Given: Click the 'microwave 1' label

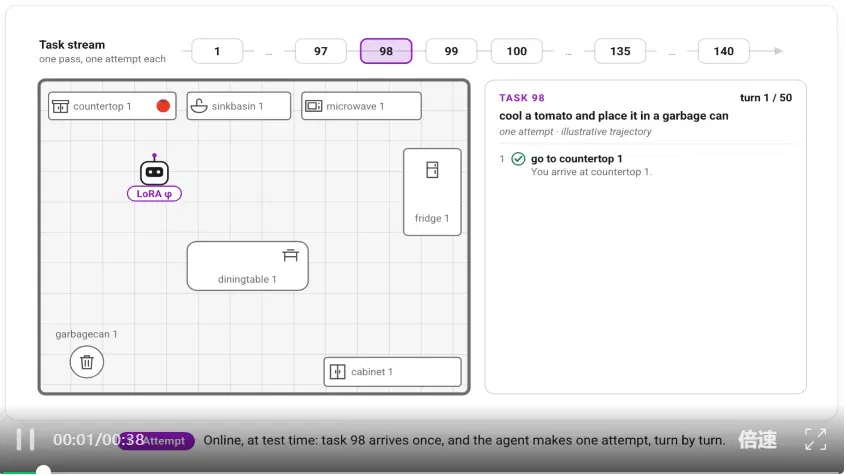Looking at the screenshot, I should tap(355, 106).
